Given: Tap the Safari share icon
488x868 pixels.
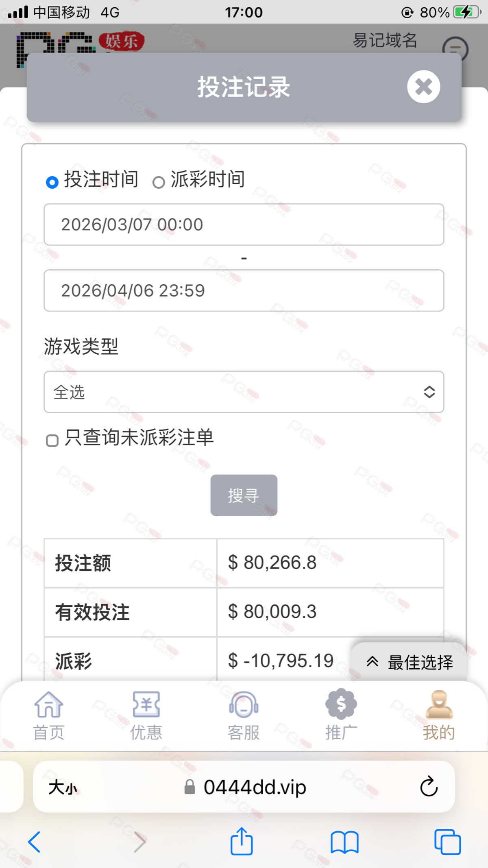Looking at the screenshot, I should click(x=242, y=842).
